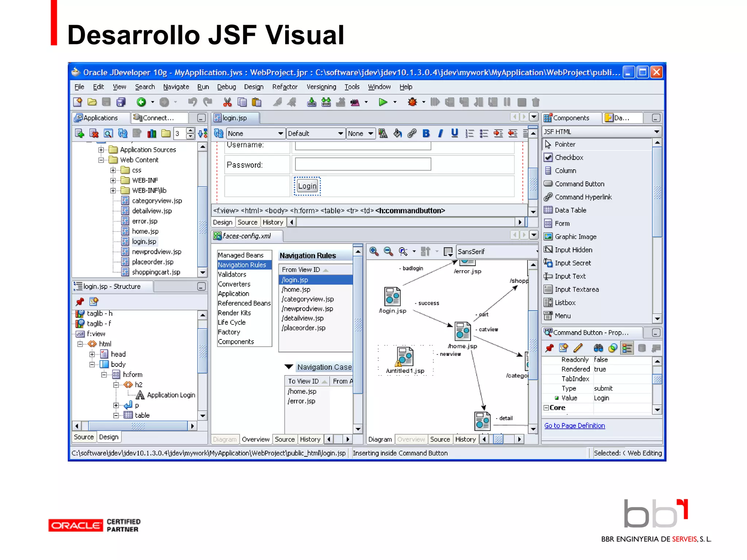
Task: Click the Zoom In magnifier in diagram toolbar
Action: (x=374, y=251)
